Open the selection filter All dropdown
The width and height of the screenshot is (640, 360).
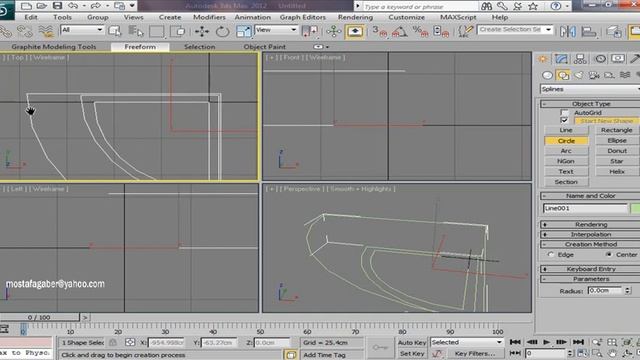point(82,30)
